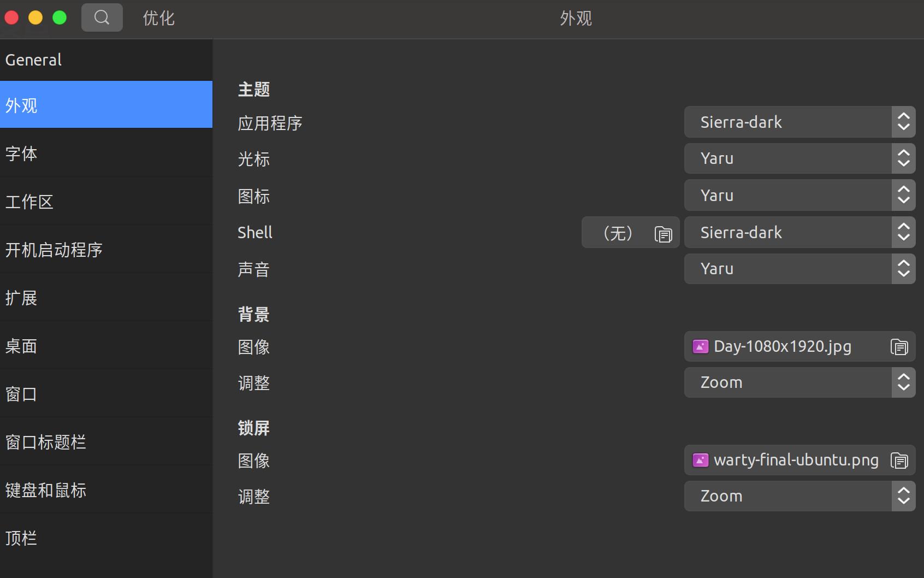Click the 调整 label under 锁屏
Screen dimensions: 924x578
(x=254, y=497)
